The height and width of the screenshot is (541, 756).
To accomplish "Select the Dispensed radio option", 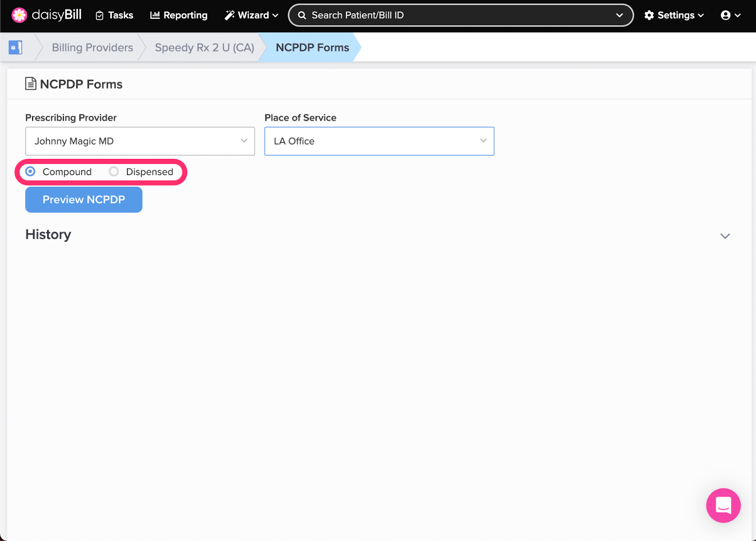I will point(114,172).
